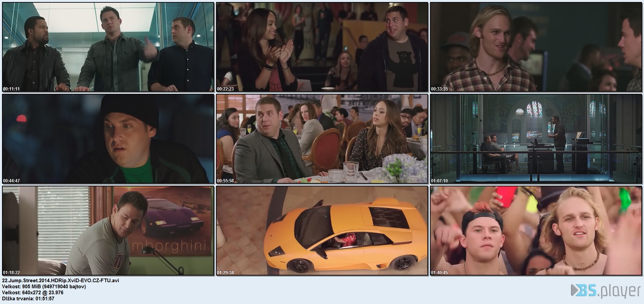Open the shirtless party crowd thumbnail
Image resolution: width=644 pixels, height=304 pixels.
pos(536,231)
